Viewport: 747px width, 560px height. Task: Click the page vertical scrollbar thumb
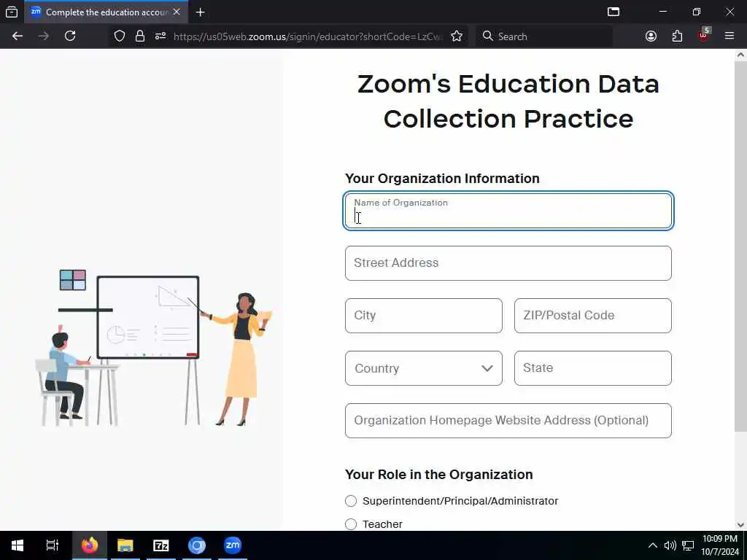[x=740, y=246]
